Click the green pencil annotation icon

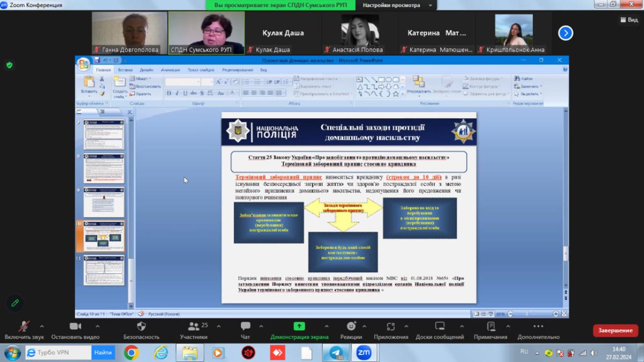click(x=14, y=302)
